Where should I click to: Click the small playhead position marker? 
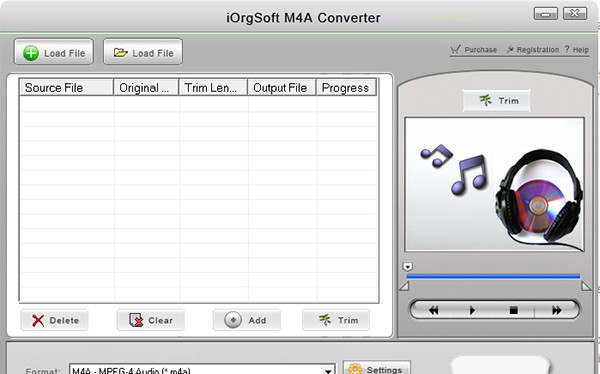coord(408,266)
